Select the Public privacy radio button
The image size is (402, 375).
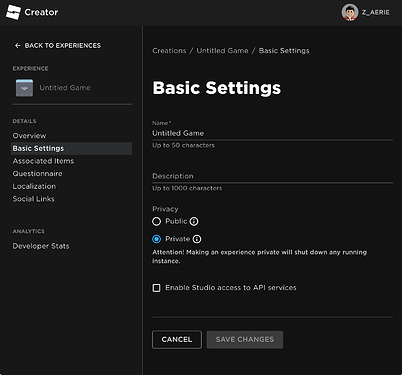156,221
